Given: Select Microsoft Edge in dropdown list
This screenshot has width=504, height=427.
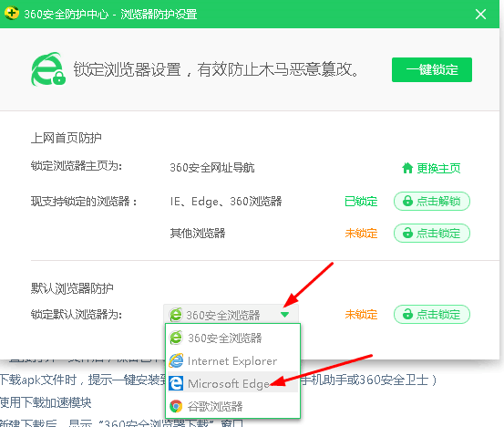Looking at the screenshot, I should tap(232, 383).
